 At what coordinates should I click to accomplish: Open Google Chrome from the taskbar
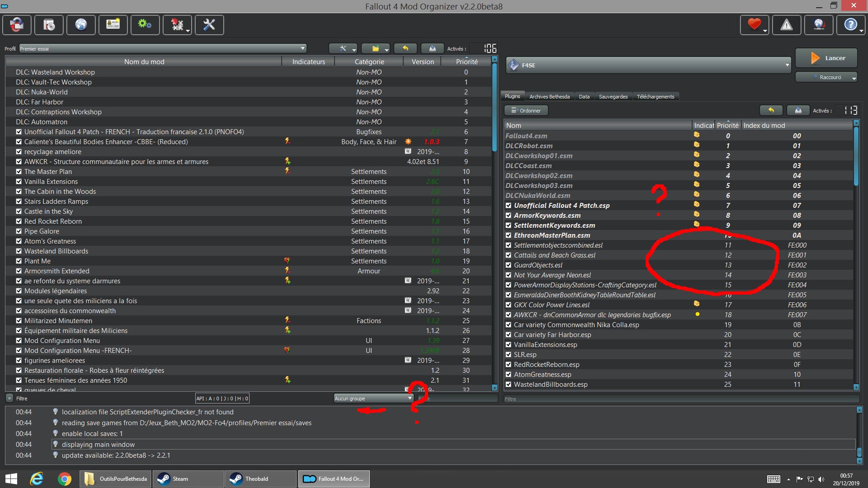[x=64, y=479]
